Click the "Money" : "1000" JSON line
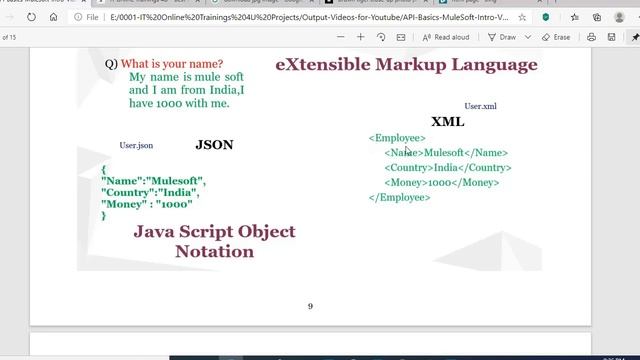The height and width of the screenshot is (360, 640). click(147, 204)
